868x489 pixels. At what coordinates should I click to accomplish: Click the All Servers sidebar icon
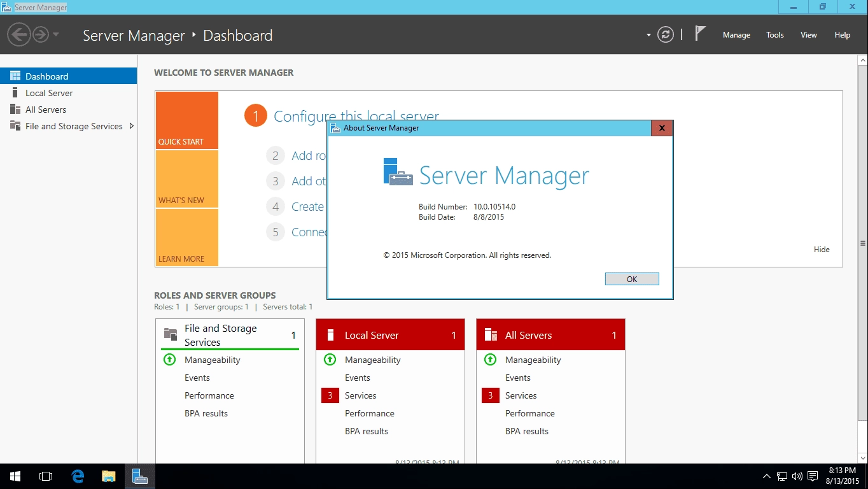coord(15,109)
